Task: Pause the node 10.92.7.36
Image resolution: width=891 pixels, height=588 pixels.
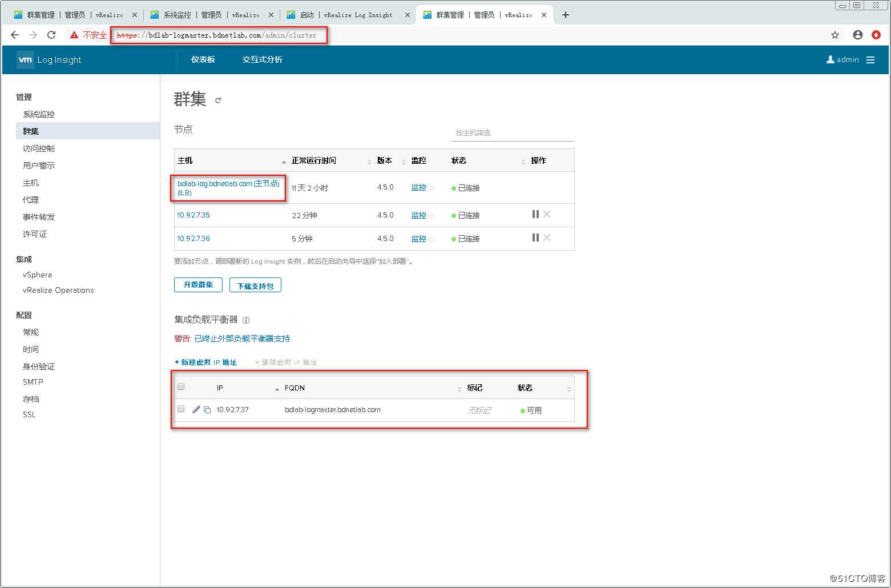Action: click(x=535, y=237)
